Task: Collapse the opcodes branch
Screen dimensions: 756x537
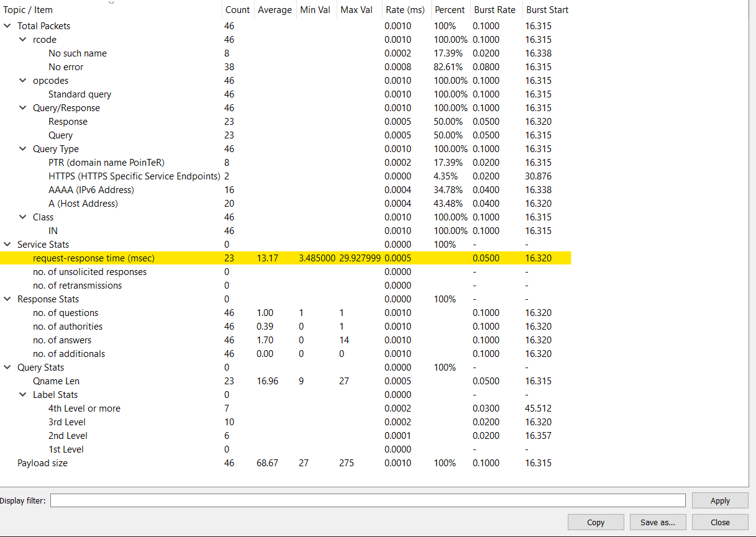Action: point(22,80)
